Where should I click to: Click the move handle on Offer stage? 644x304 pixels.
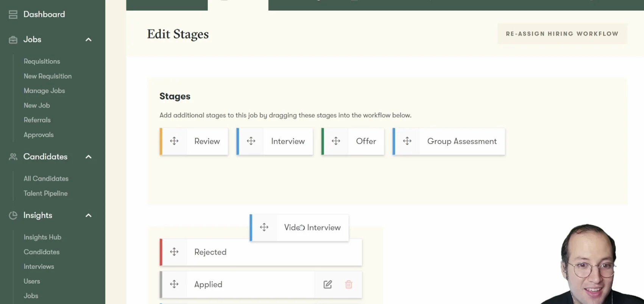pos(336,141)
